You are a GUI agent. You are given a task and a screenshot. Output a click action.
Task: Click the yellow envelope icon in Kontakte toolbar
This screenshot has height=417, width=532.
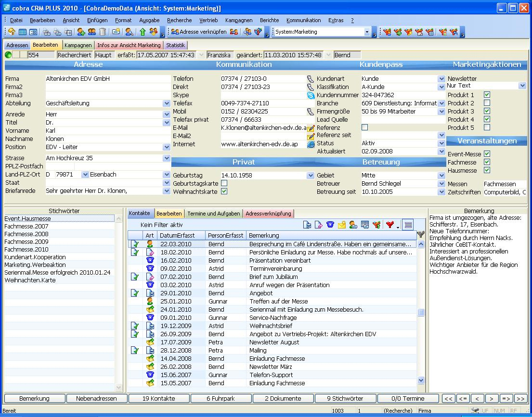[x=342, y=225]
